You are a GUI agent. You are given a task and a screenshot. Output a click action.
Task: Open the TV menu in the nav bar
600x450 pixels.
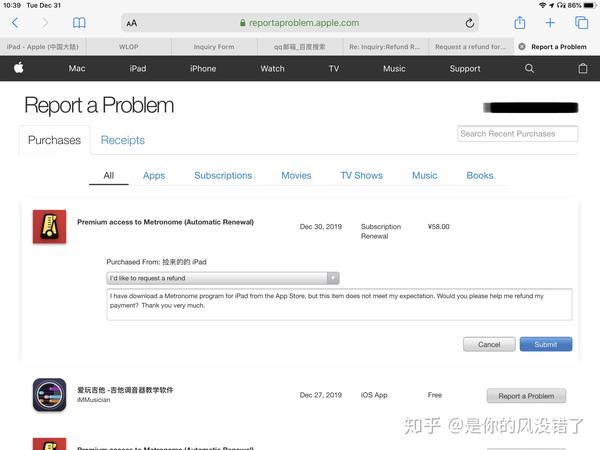[334, 68]
